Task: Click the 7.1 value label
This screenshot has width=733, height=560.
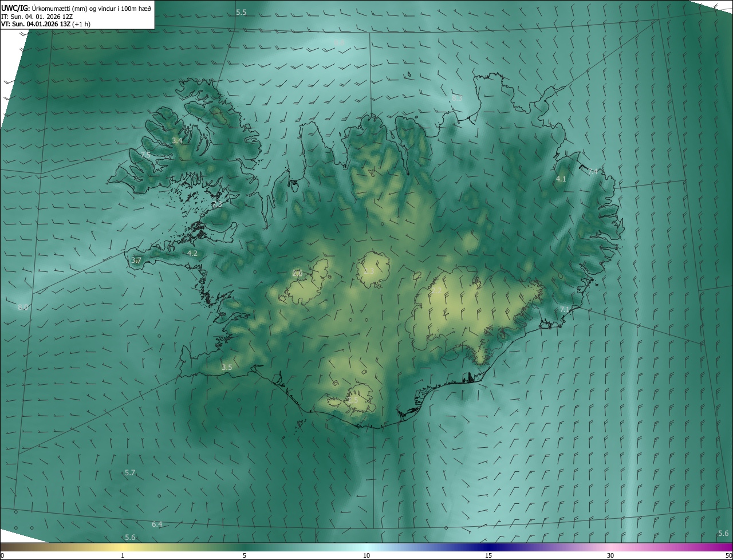Action: click(x=565, y=309)
